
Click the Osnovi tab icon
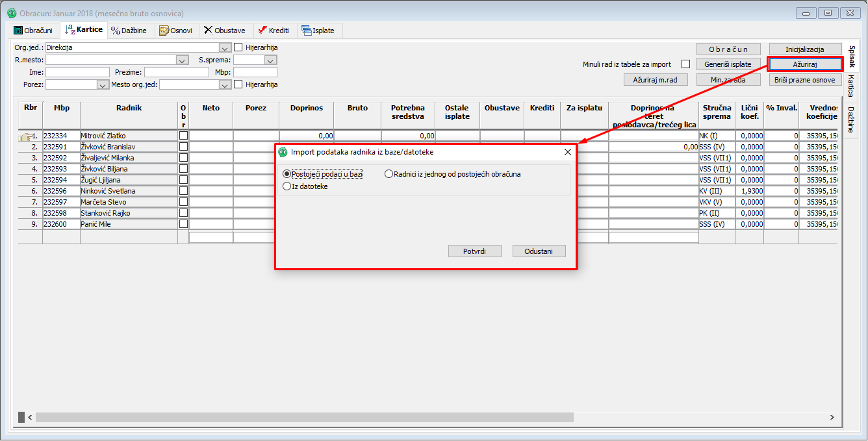click(x=164, y=31)
